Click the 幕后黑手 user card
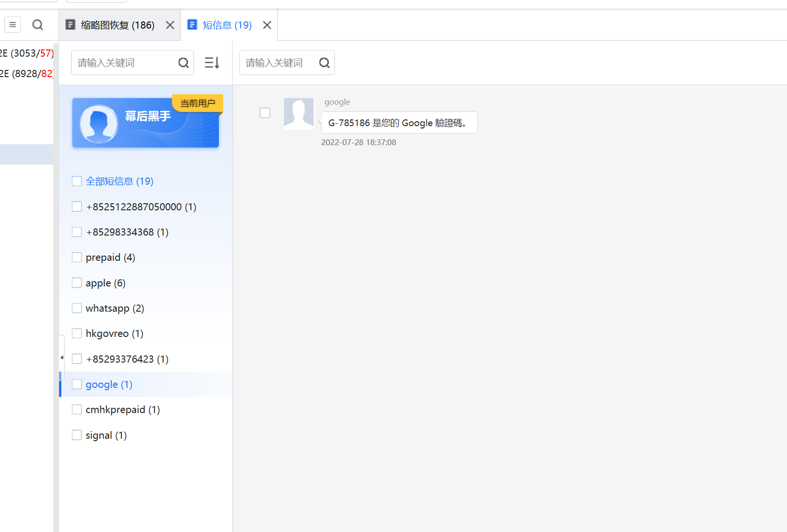The height and width of the screenshot is (532, 787). pyautogui.click(x=146, y=123)
